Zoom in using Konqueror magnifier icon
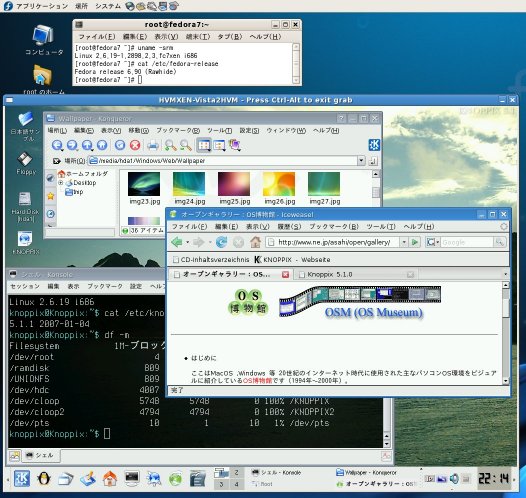This screenshot has height=498, width=526. 170,145
